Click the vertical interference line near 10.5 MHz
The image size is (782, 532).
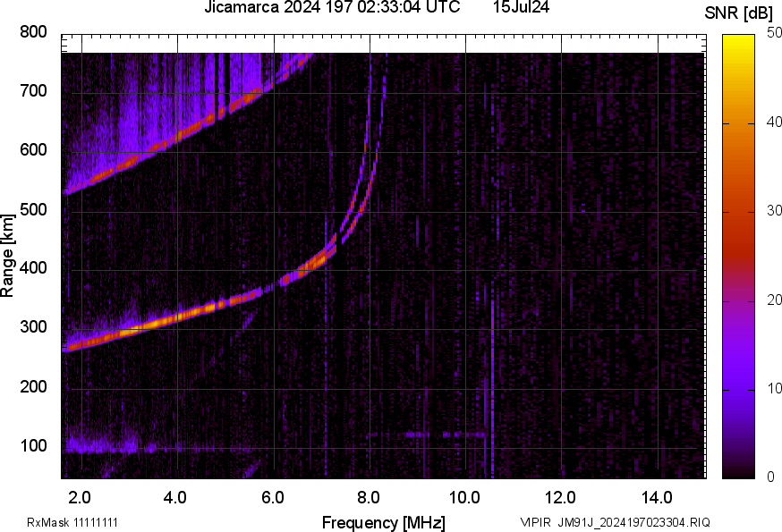(x=492, y=379)
